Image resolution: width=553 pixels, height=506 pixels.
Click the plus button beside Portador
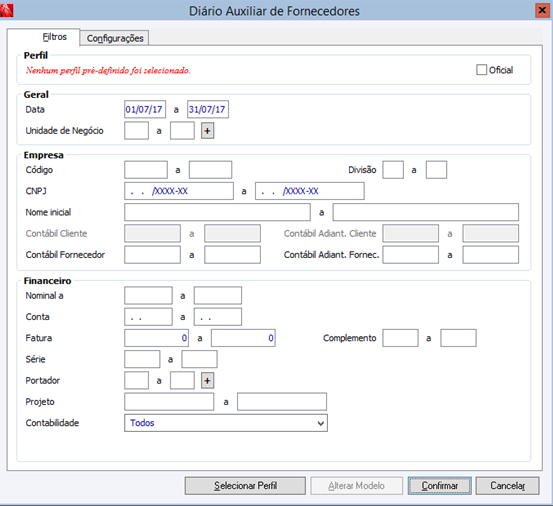[207, 380]
